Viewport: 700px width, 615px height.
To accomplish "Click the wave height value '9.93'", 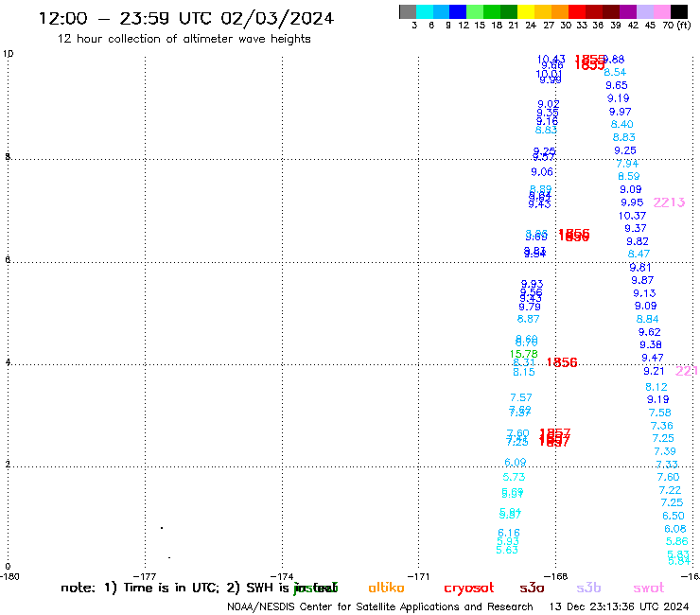I will pyautogui.click(x=533, y=284).
